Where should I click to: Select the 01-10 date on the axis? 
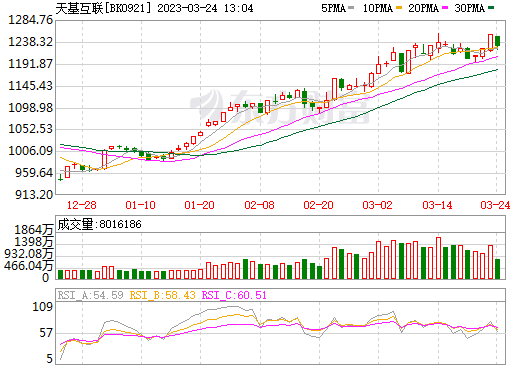click(x=141, y=205)
